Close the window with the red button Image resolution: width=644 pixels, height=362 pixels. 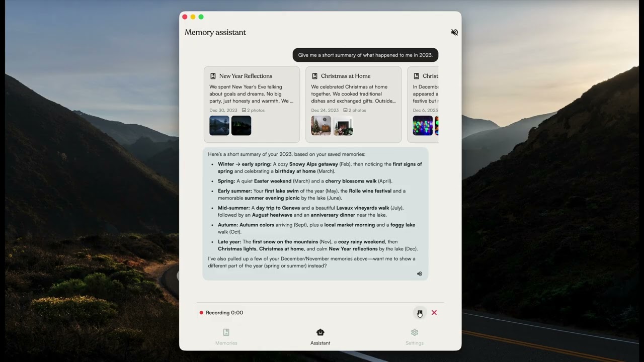tap(185, 17)
